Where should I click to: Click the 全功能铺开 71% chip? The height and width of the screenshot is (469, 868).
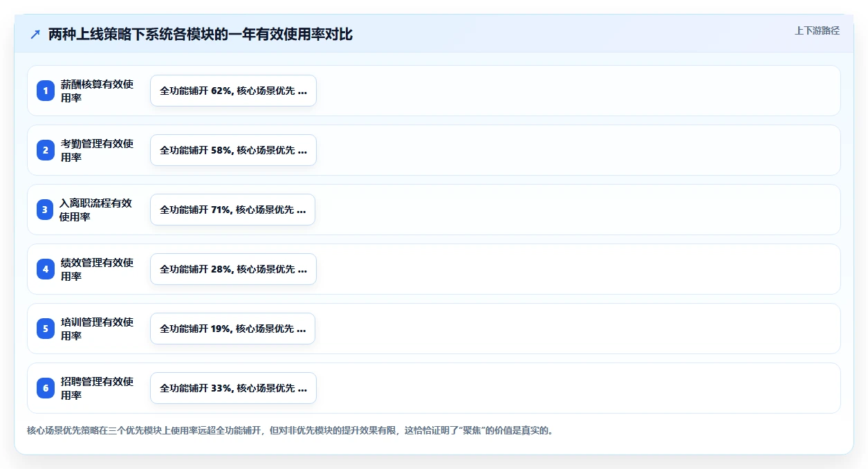pos(232,210)
